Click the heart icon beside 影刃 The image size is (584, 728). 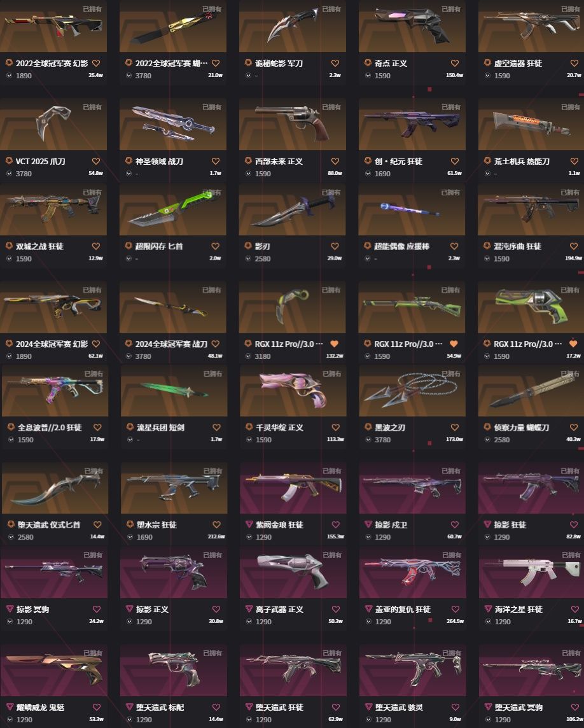point(335,246)
